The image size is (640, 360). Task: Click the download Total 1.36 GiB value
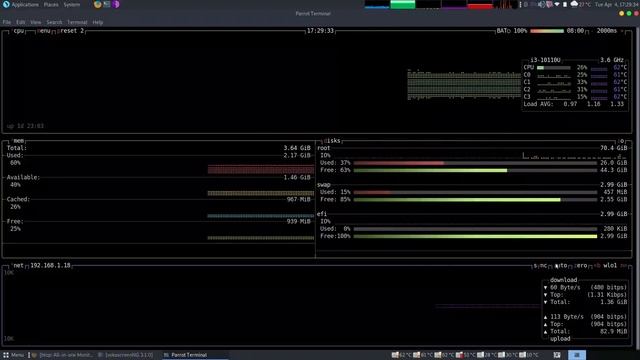point(613,302)
